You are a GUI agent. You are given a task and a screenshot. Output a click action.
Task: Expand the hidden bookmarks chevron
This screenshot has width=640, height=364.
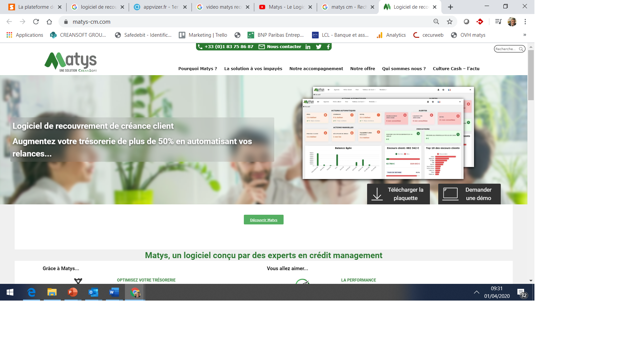pos(525,35)
